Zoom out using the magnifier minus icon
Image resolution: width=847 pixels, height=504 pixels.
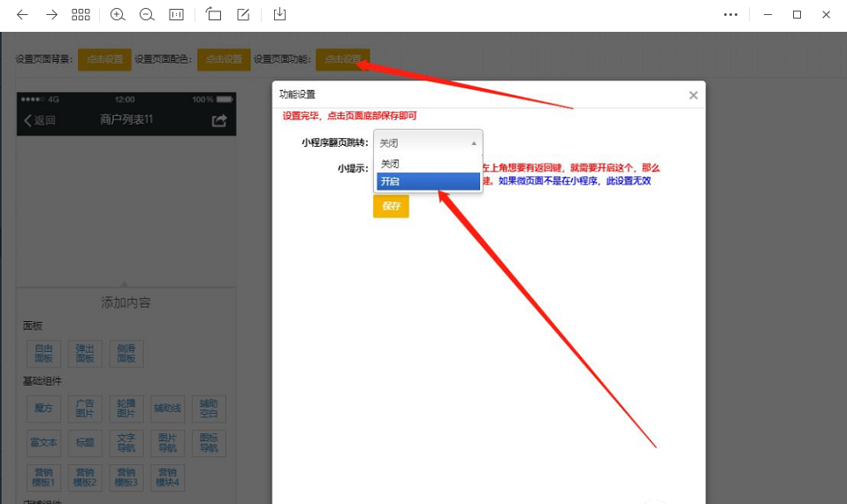pyautogui.click(x=147, y=15)
